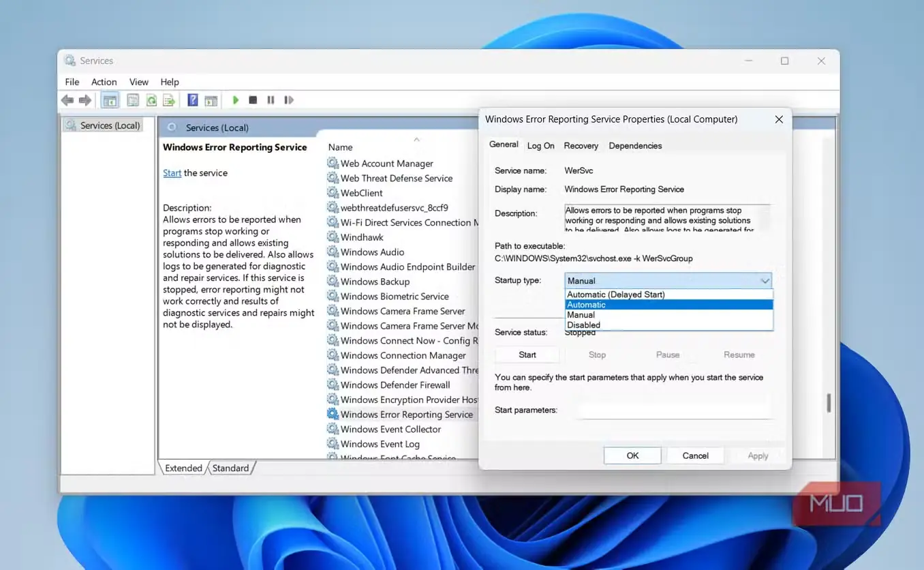Click the gear icon beside Windhawk
This screenshot has height=570, width=924.
333,237
